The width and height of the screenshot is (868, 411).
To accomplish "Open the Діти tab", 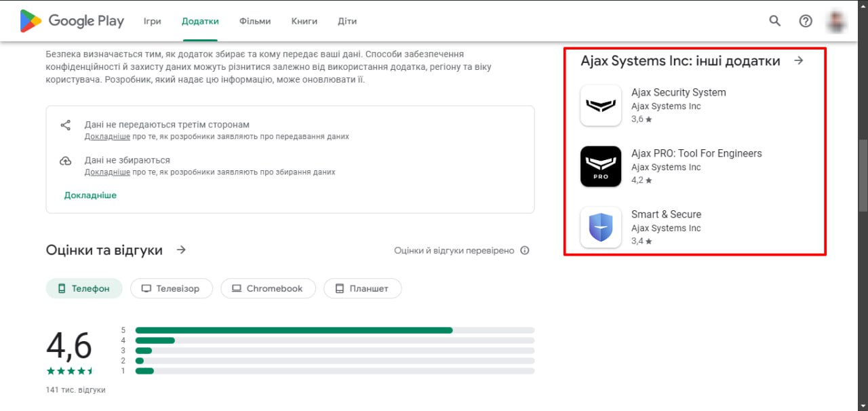I will (347, 21).
